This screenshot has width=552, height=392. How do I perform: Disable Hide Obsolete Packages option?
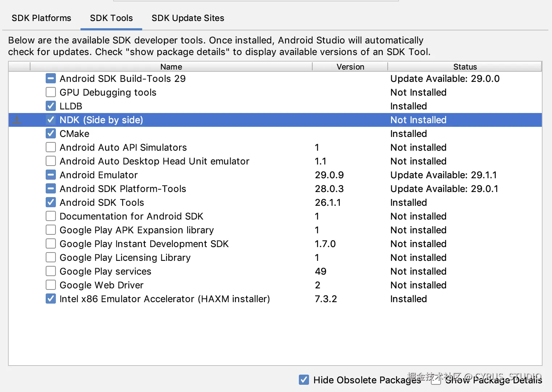(x=304, y=380)
